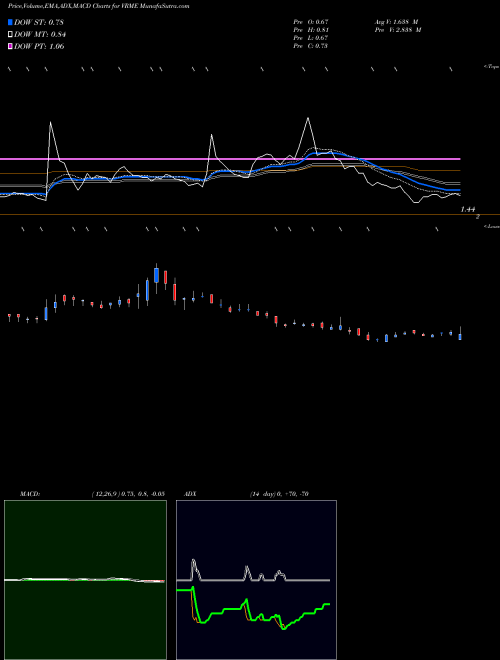
Task: Click the 'Pre O: 0.67' value
Action: coord(311,22)
